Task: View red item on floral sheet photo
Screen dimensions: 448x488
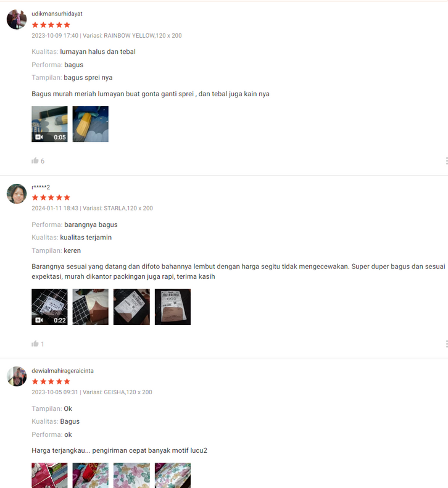Action: pos(91,475)
